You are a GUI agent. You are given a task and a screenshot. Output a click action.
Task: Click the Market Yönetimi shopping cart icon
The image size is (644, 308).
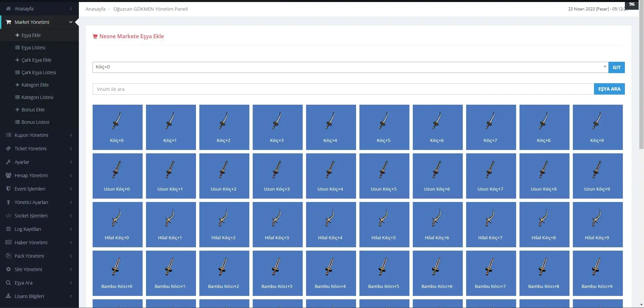click(8, 22)
